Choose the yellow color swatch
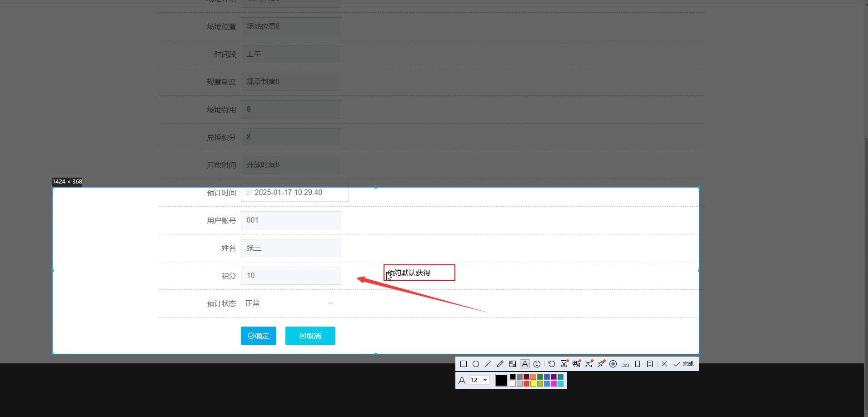Image resolution: width=868 pixels, height=417 pixels. [533, 384]
